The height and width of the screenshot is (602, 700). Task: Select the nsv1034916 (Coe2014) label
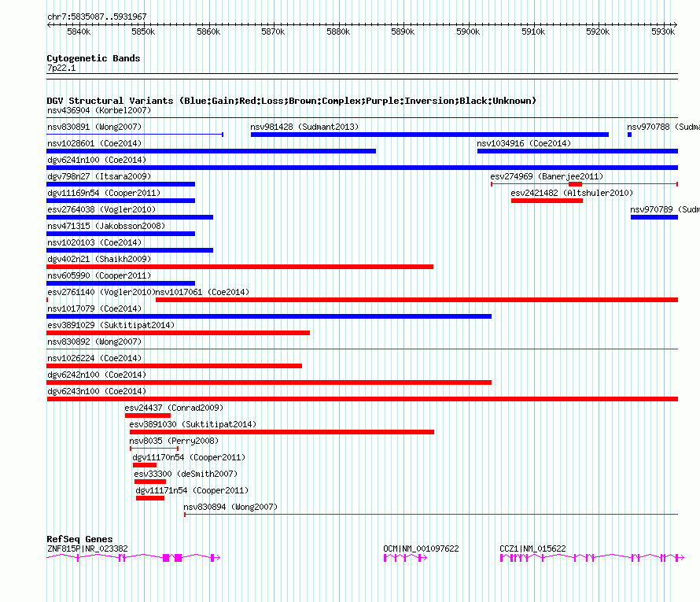click(524, 143)
